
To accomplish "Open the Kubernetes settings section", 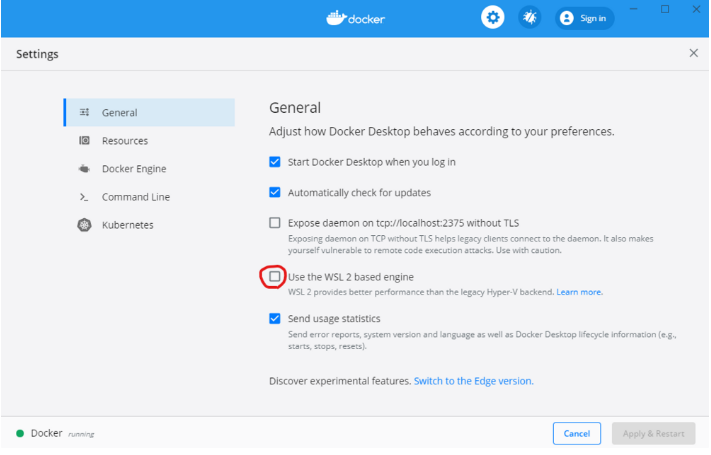I will pyautogui.click(x=150, y=225).
